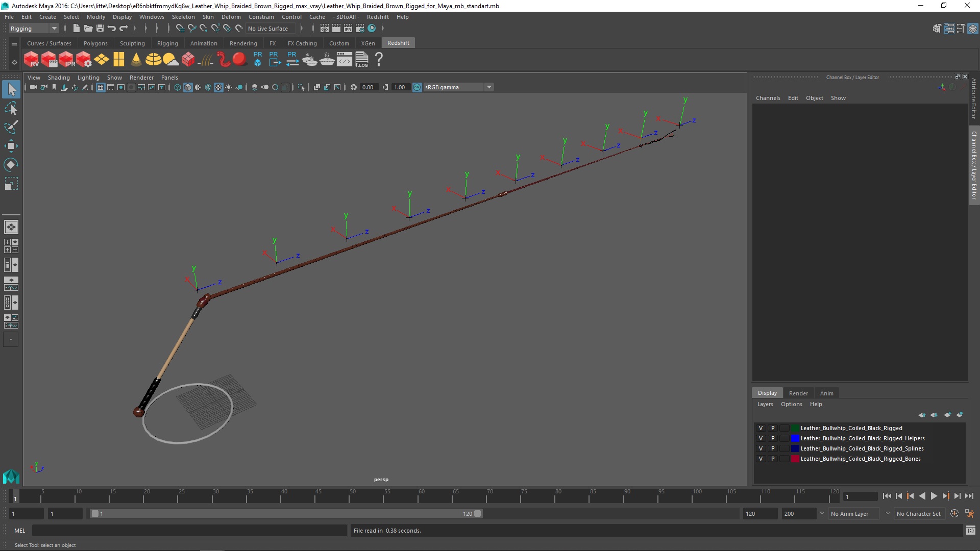The image size is (980, 551).
Task: Open the Redshift menu in menu bar
Action: [378, 17]
